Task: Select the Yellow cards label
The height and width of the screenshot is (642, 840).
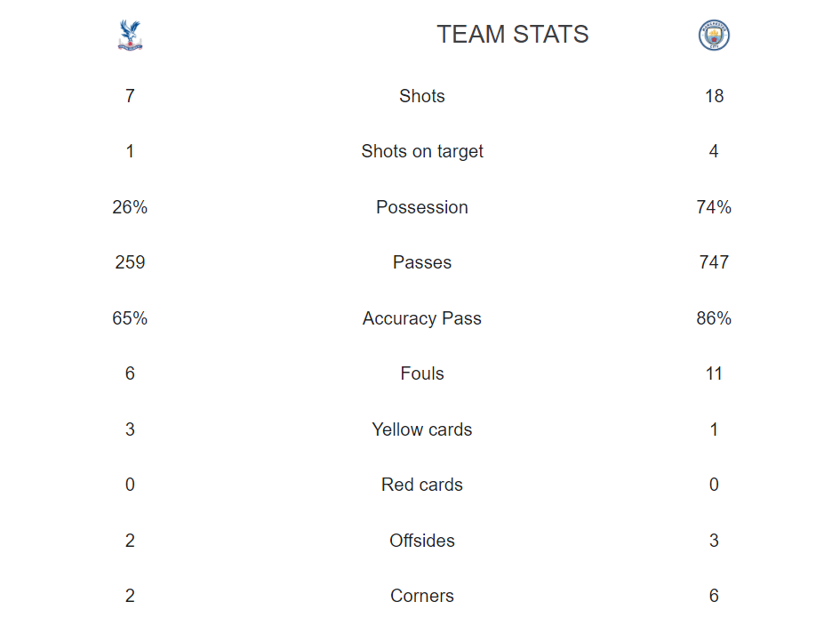Action: click(422, 429)
